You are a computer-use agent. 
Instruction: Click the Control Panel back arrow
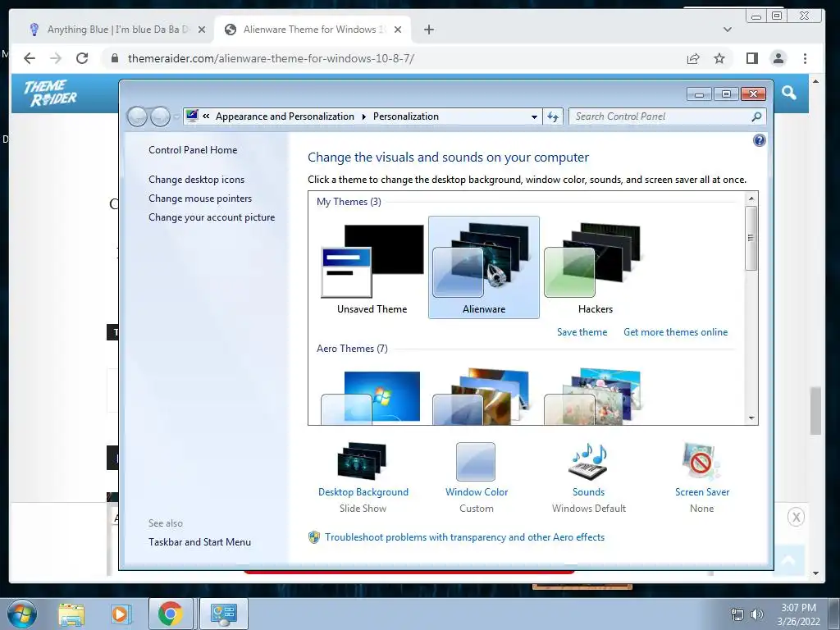137,116
